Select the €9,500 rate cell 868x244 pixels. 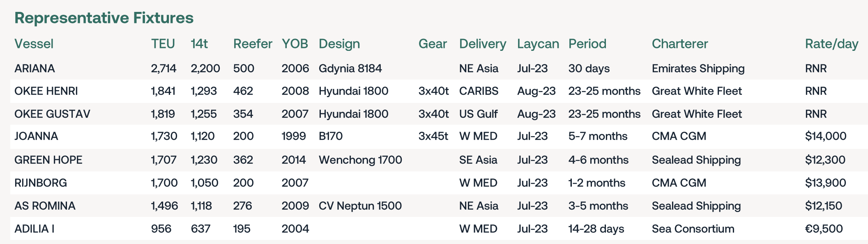824,229
